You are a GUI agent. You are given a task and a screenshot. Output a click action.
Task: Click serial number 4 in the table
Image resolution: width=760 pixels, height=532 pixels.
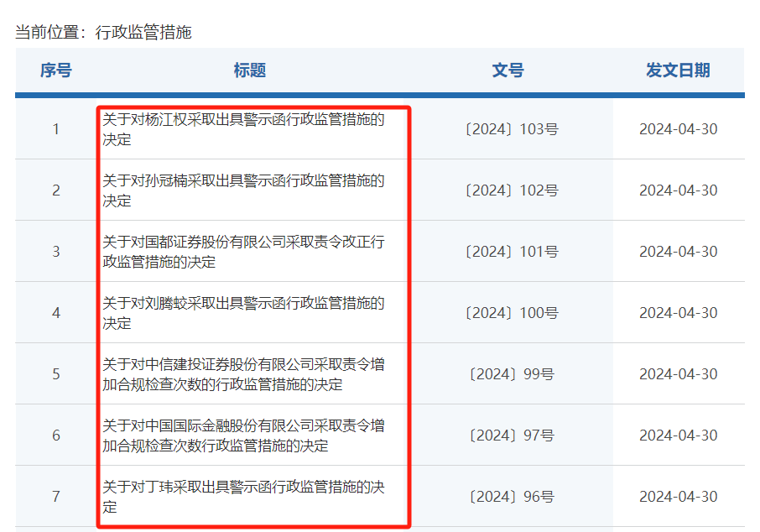(56, 313)
